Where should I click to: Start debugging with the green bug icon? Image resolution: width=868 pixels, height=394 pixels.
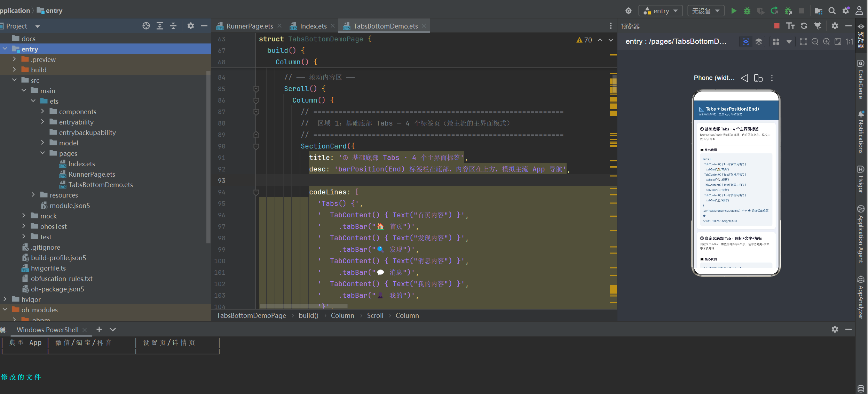(x=747, y=11)
